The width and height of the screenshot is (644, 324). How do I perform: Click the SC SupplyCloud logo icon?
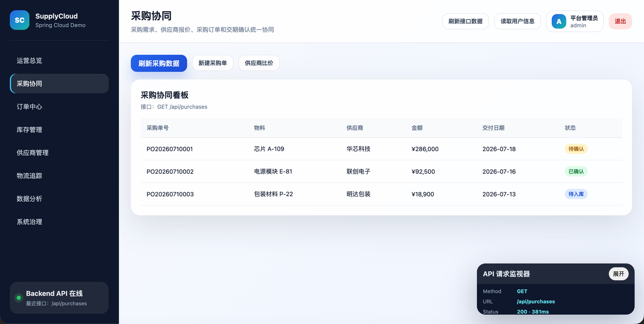(20, 20)
